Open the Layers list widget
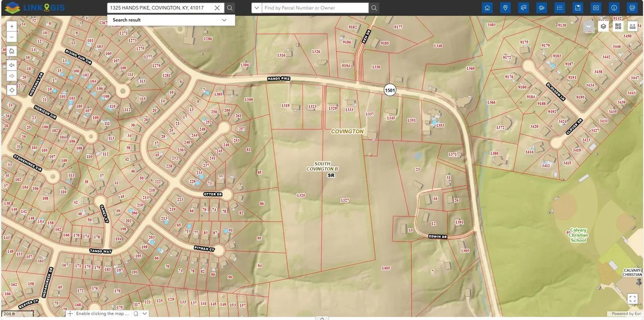The width and height of the screenshot is (644, 320). coord(603,26)
